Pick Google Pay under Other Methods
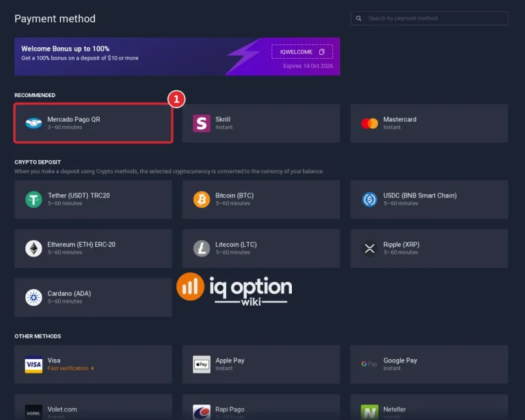The height and width of the screenshot is (420, 525). pyautogui.click(x=429, y=365)
